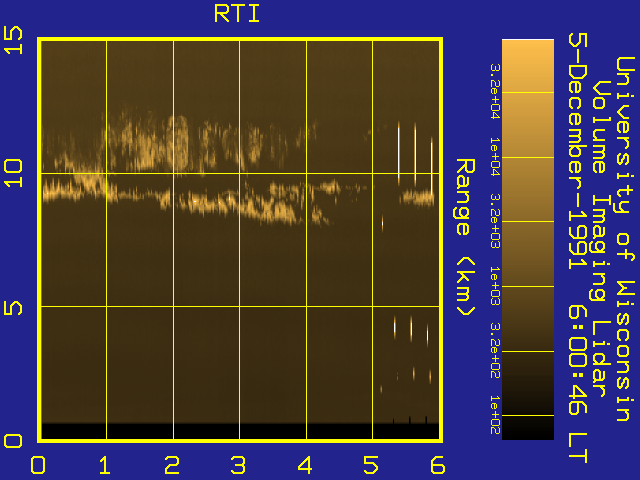
Task: Click the 'Volume Imaging Lidar' text
Action: pyautogui.click(x=600, y=238)
